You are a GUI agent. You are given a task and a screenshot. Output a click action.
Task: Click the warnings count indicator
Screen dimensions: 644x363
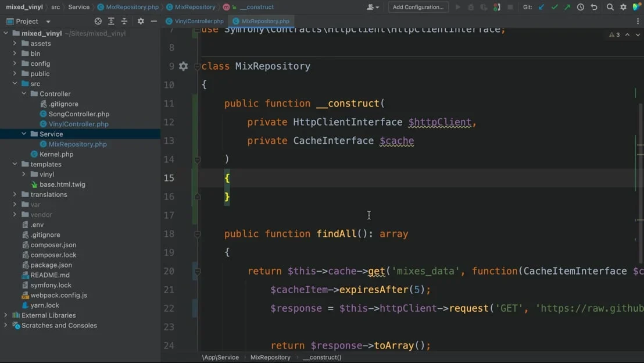614,35
